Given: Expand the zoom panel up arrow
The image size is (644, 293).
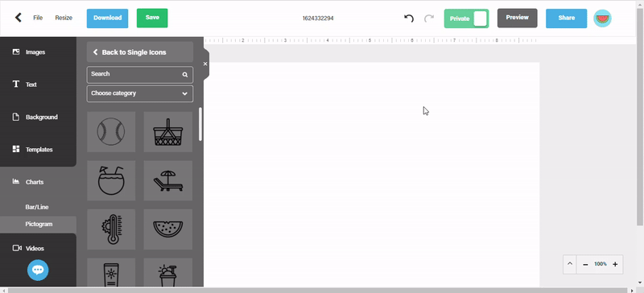Looking at the screenshot, I should coord(570,264).
